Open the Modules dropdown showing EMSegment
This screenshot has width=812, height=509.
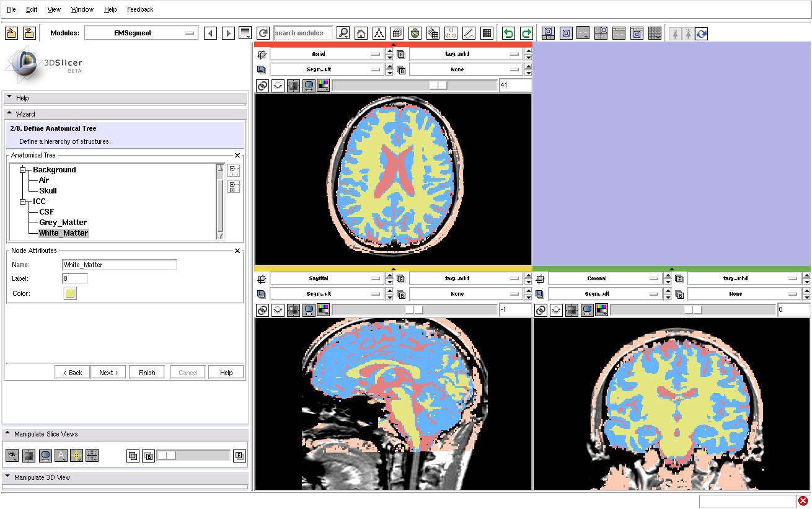point(141,33)
